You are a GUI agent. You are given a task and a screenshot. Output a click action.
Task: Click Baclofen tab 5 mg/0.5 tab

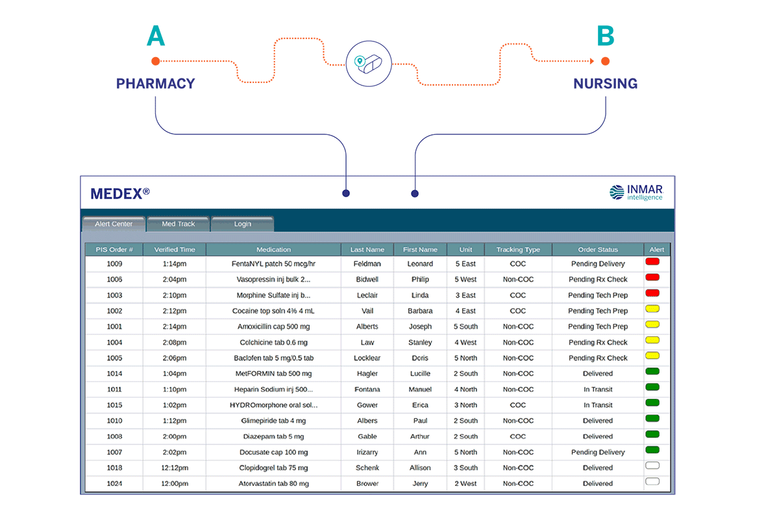pyautogui.click(x=273, y=358)
